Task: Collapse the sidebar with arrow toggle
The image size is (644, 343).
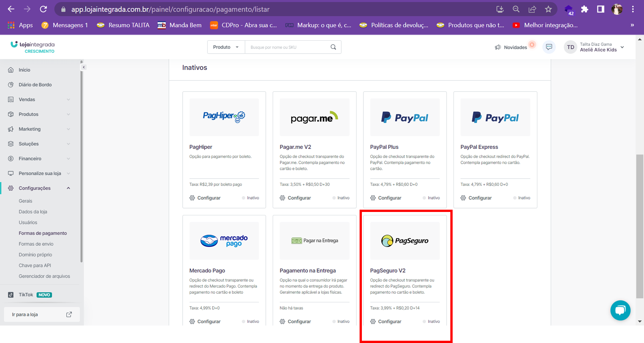Action: (x=84, y=67)
